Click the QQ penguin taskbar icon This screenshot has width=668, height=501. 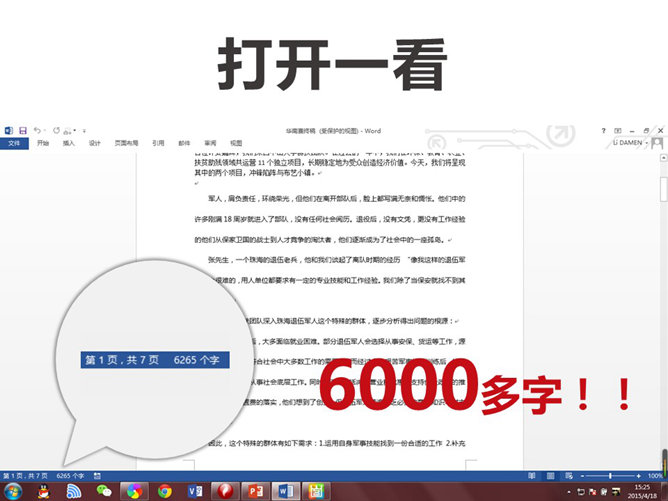(x=44, y=491)
